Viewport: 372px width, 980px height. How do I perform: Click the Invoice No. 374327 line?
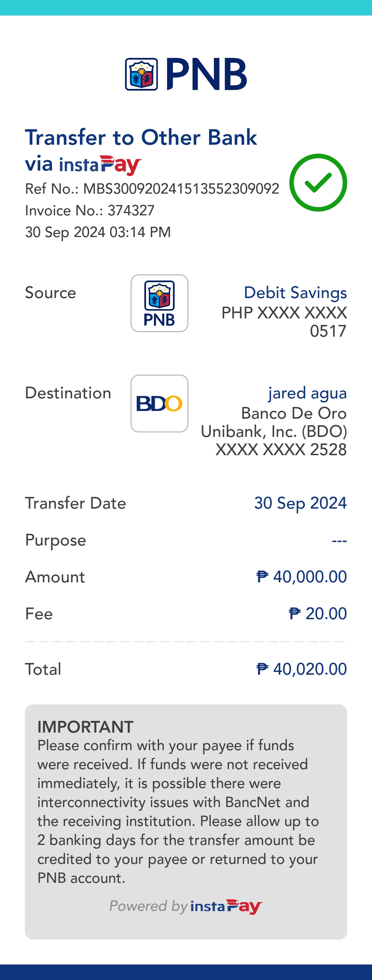(x=90, y=211)
